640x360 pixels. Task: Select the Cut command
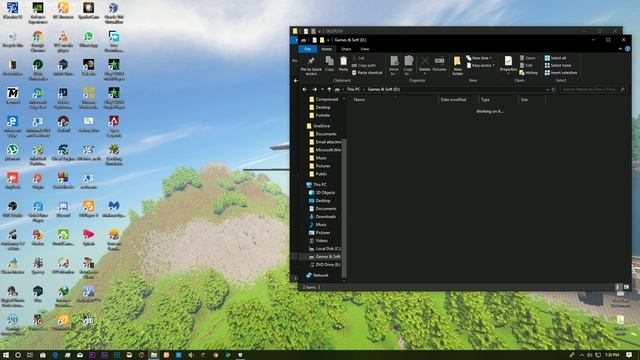[x=358, y=58]
